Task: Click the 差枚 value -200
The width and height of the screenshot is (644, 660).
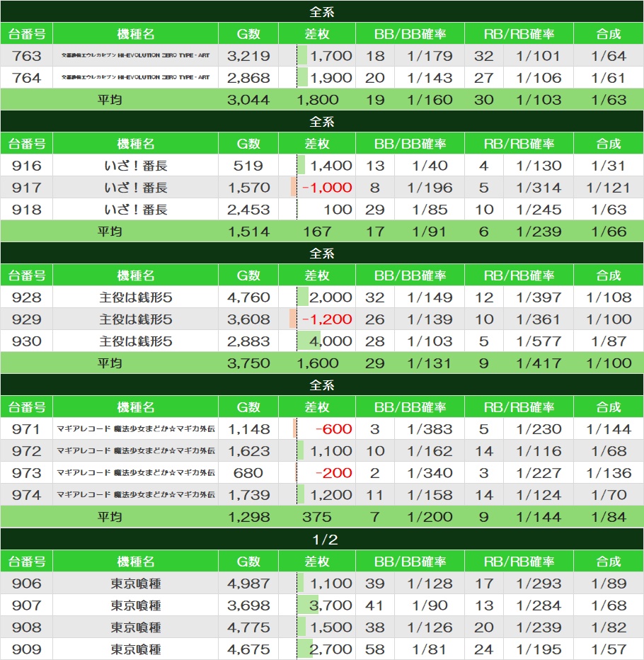Action: [x=333, y=472]
